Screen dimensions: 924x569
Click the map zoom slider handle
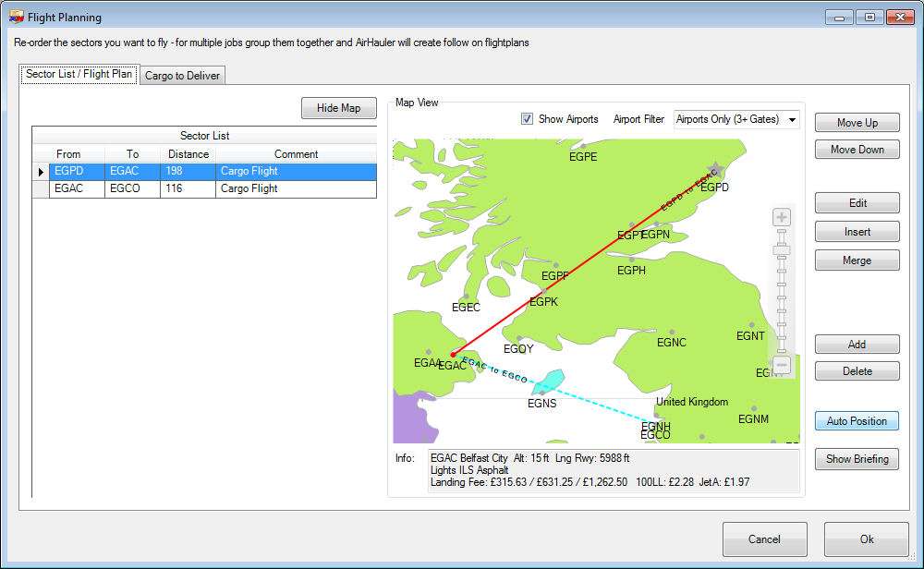[782, 249]
